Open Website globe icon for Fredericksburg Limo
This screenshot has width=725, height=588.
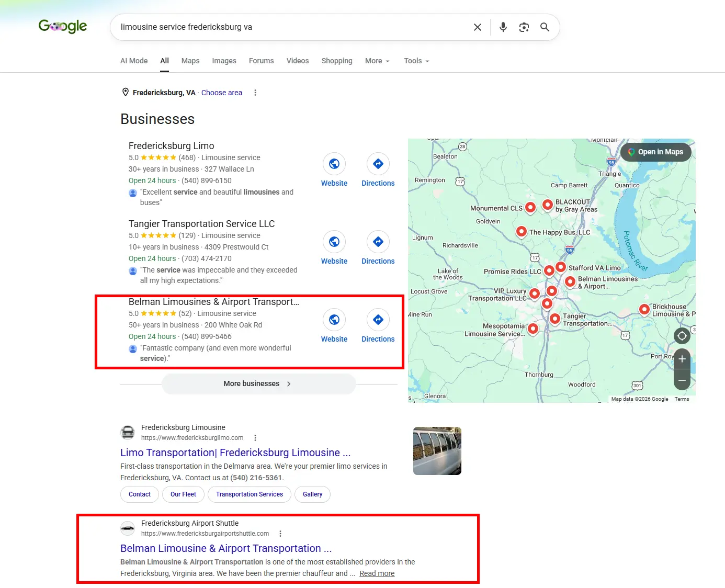(334, 164)
